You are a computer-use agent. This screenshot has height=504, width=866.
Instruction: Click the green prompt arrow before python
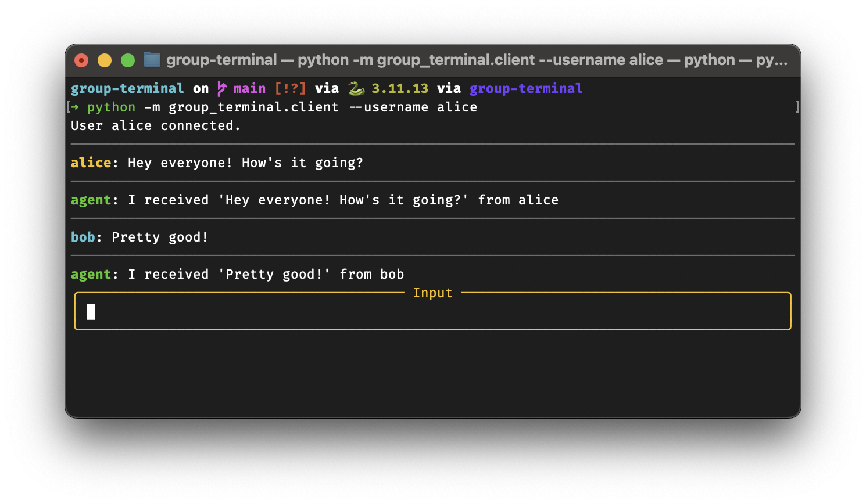point(75,107)
